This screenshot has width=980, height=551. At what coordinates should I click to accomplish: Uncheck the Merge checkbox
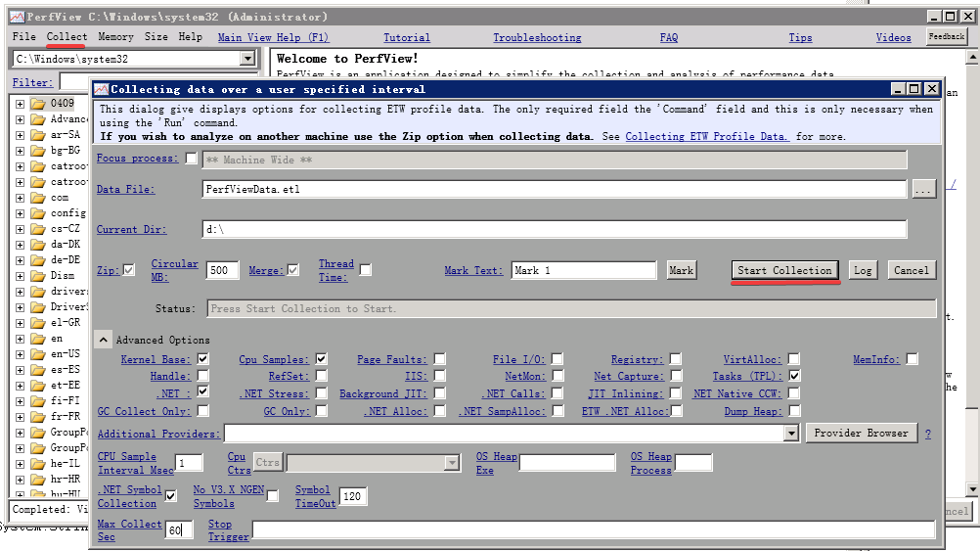293,270
